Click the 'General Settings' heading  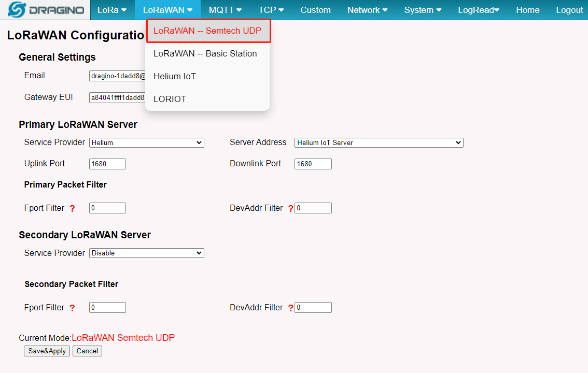coord(58,58)
